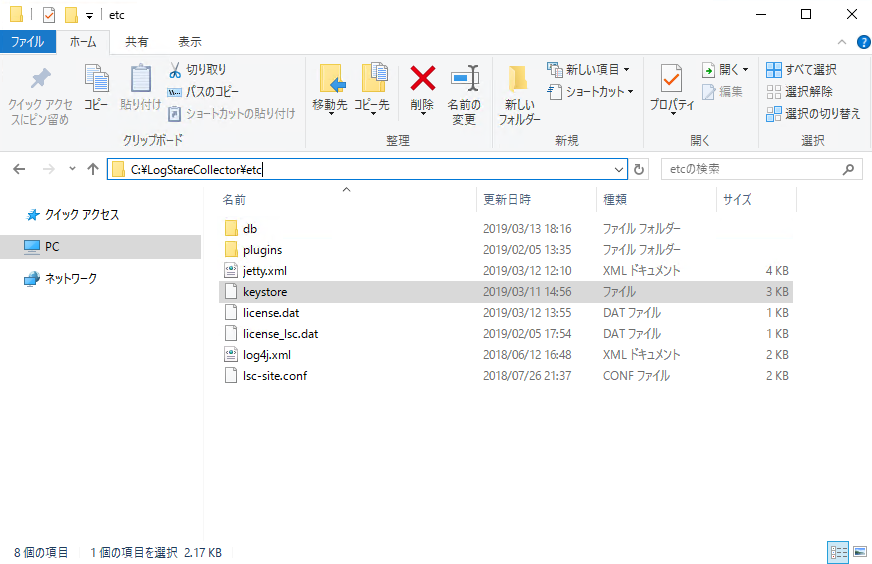
Task: Click the address bar path field
Action: tap(367, 170)
